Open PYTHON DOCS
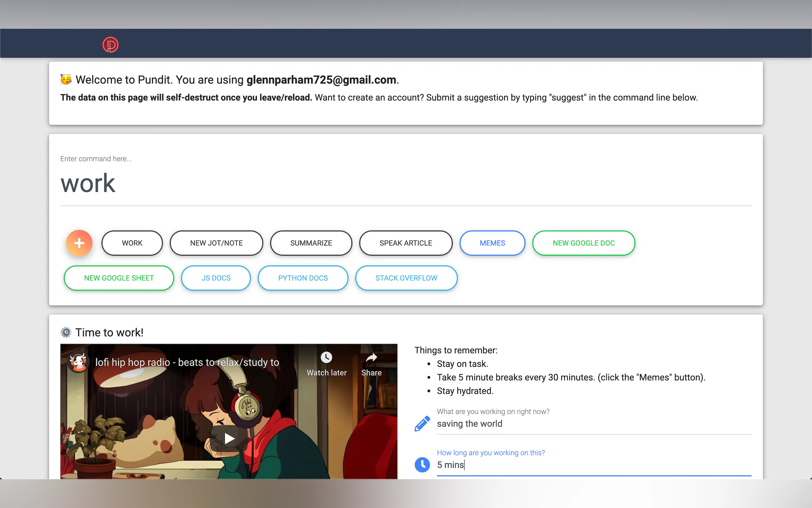 (x=303, y=278)
